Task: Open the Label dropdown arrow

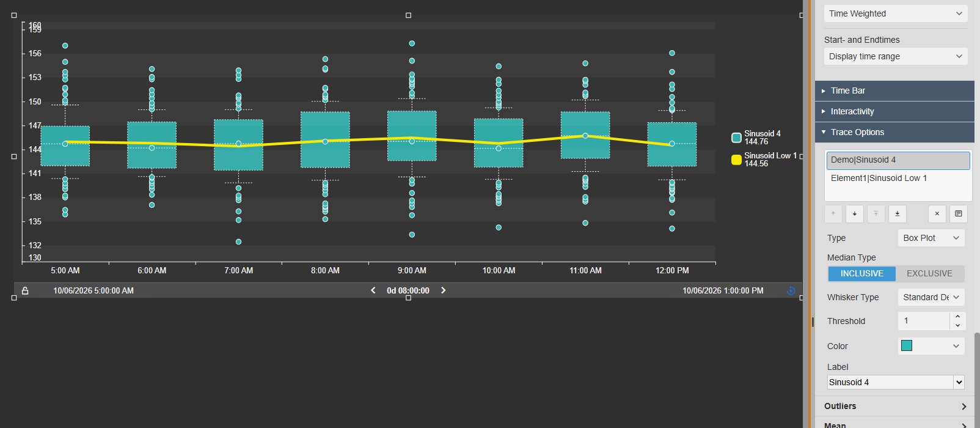Action: [959, 382]
